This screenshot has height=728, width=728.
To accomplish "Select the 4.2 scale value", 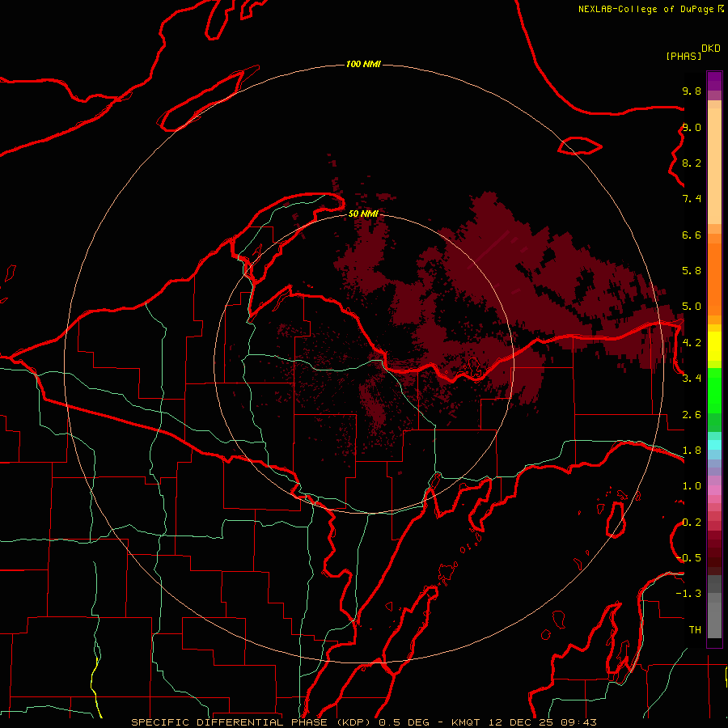I will 692,343.
